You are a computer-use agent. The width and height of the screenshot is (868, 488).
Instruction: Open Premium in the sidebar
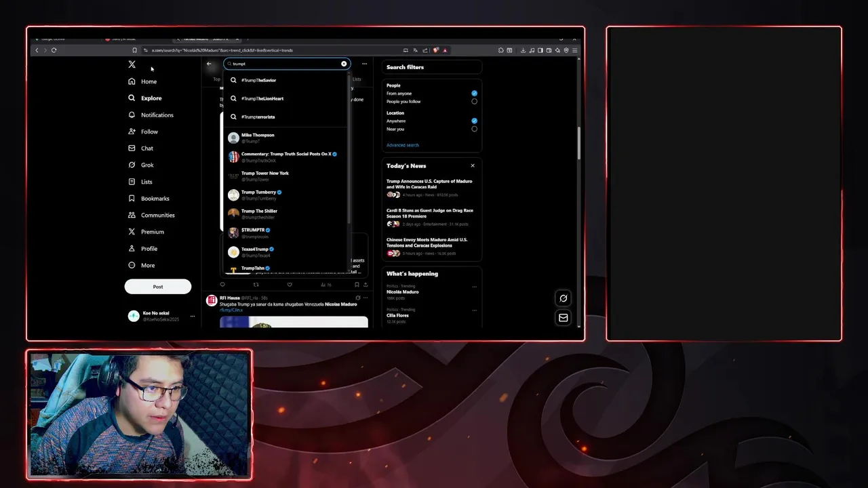pos(146,232)
